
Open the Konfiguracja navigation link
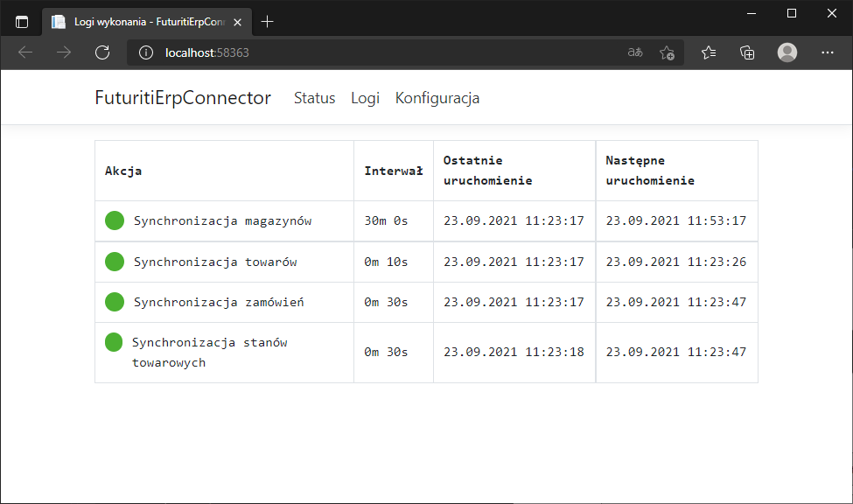tap(437, 98)
